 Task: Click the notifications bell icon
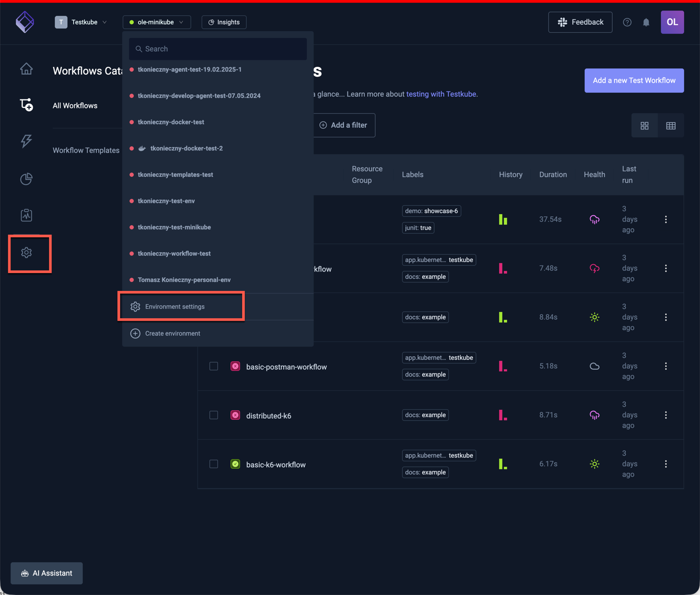point(646,23)
